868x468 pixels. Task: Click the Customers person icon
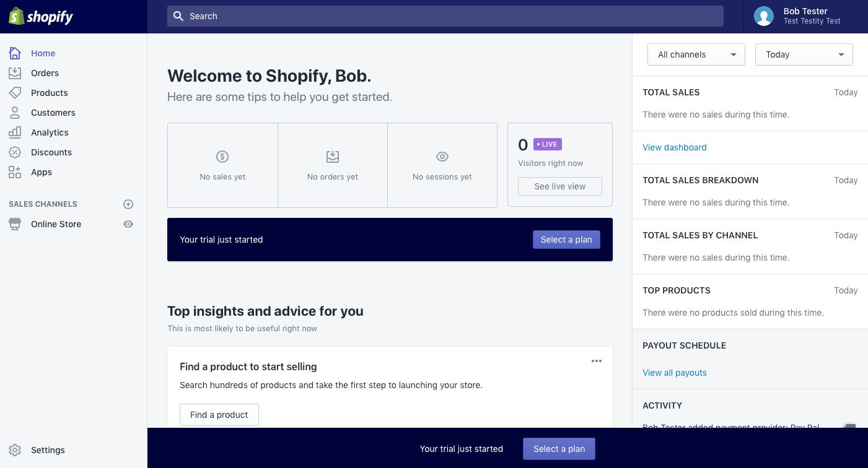pyautogui.click(x=15, y=113)
